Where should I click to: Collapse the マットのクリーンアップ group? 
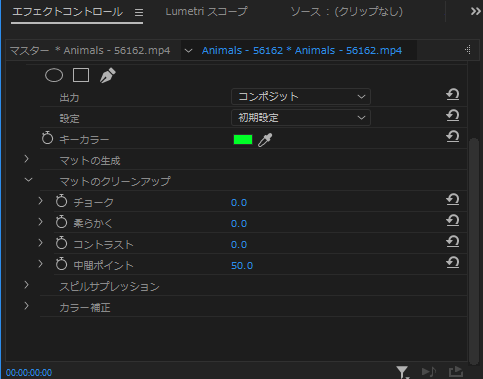tap(28, 180)
